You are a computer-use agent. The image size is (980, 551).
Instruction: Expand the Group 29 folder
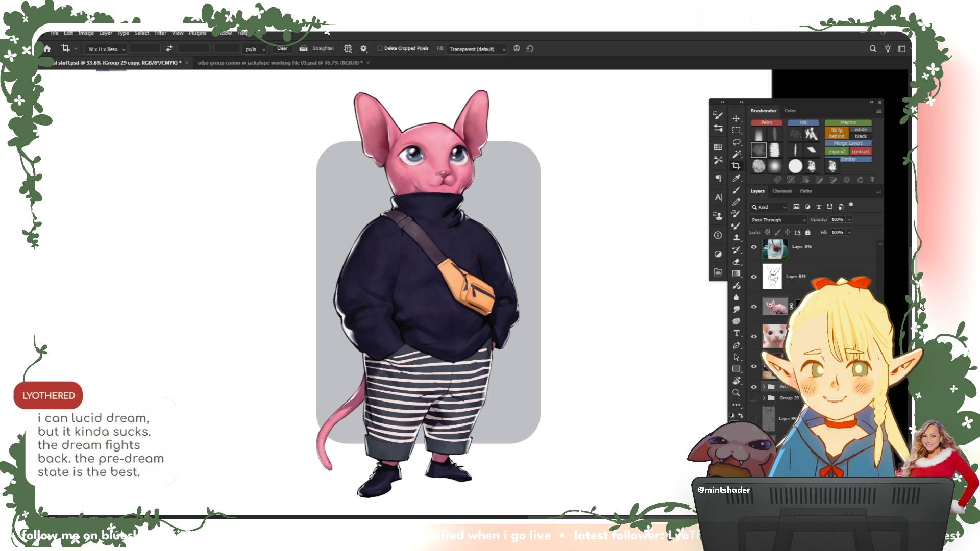tap(764, 398)
